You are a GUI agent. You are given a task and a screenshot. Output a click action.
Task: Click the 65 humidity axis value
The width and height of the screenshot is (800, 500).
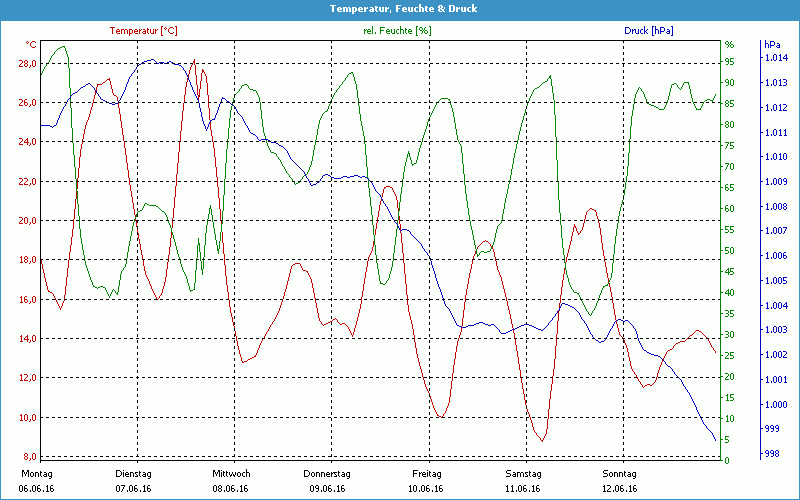pos(730,188)
